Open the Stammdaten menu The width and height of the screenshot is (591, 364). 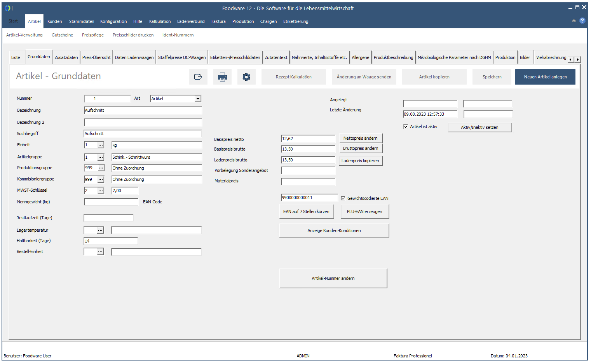coord(82,21)
